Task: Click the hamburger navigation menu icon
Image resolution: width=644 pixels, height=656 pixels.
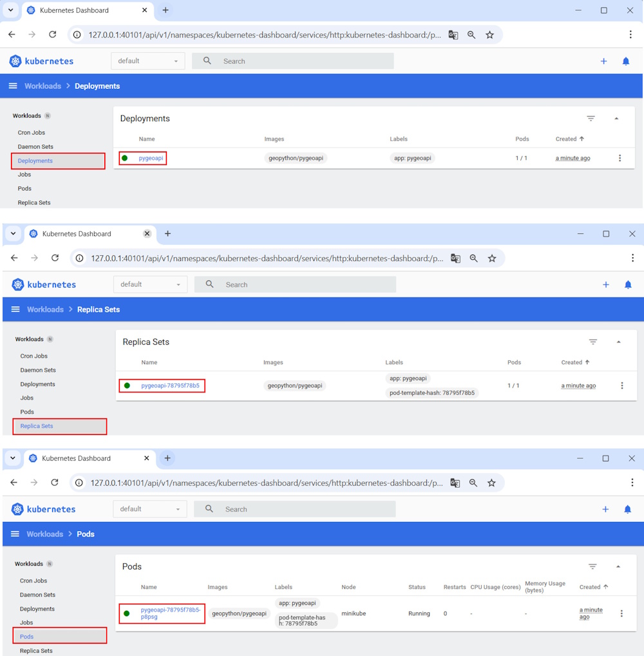Action: [x=13, y=86]
